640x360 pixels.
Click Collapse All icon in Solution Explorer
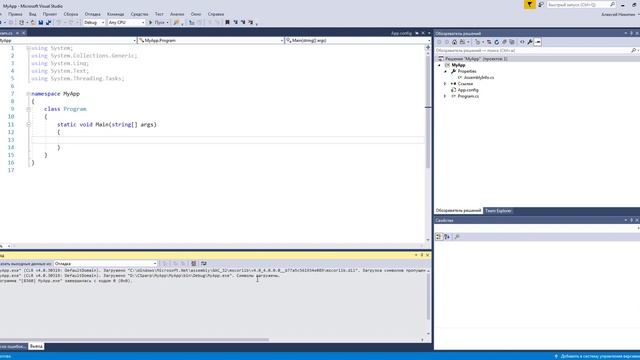504,42
